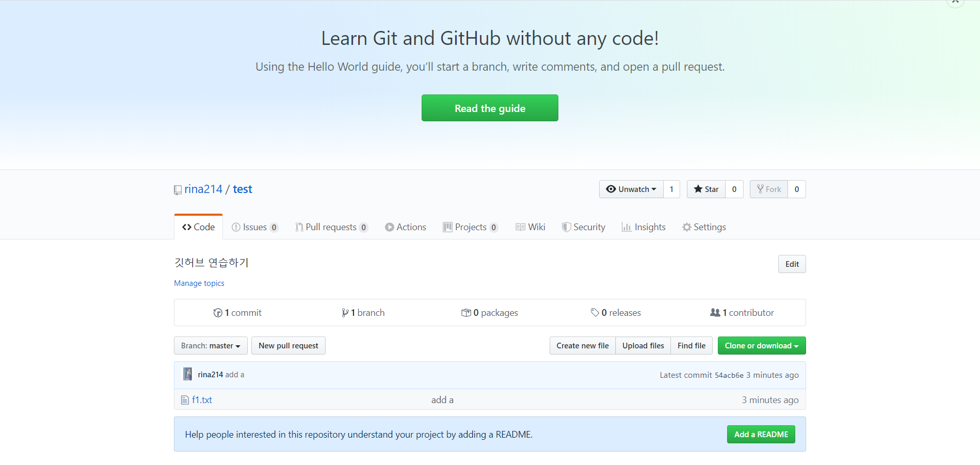Click the Pull requests tab icon
Image resolution: width=980 pixels, height=465 pixels.
click(x=299, y=227)
